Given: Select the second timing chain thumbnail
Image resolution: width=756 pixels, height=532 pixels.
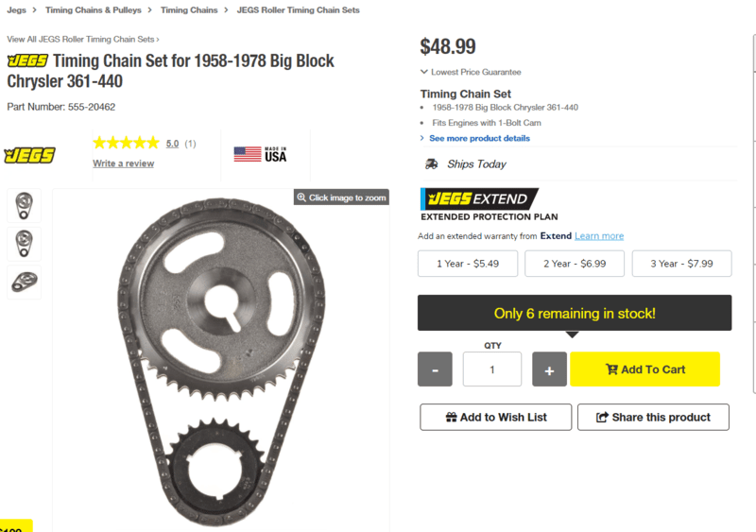Looking at the screenshot, I should (x=24, y=243).
